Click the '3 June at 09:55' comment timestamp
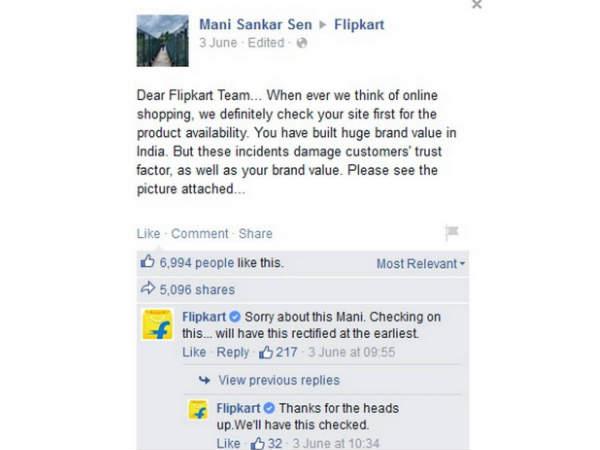This screenshot has height=450, width=600. [x=350, y=353]
